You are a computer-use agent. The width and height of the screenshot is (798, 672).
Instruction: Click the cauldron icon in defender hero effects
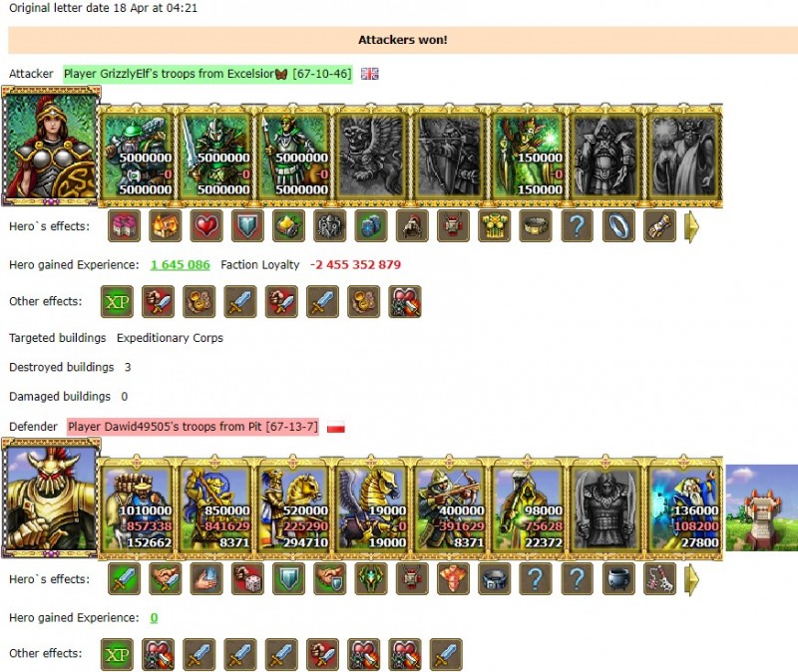pyautogui.click(x=618, y=579)
